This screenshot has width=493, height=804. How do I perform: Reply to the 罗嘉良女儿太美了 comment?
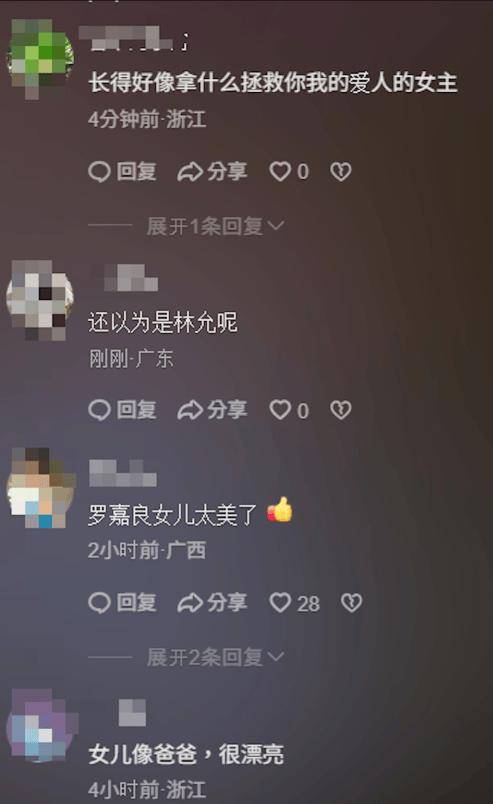point(123,603)
